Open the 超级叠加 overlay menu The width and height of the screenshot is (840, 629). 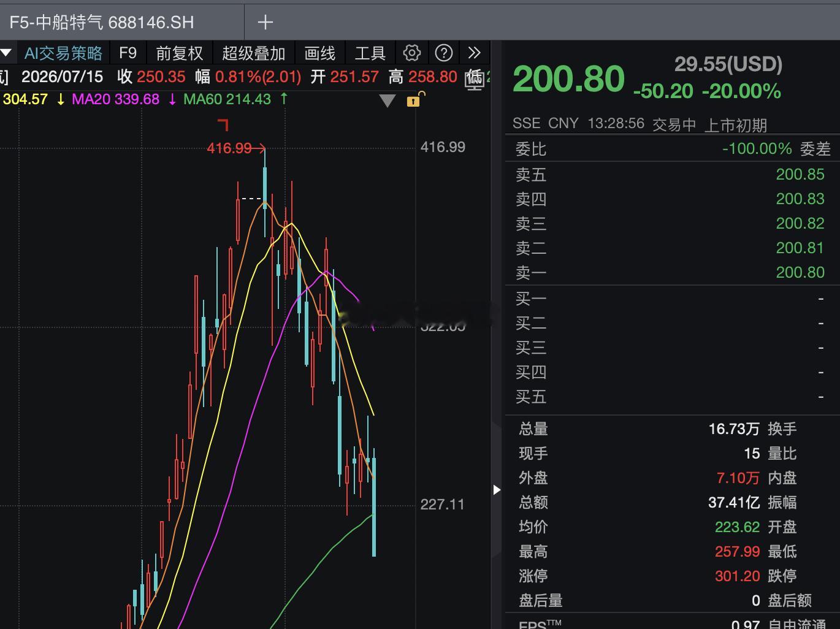[253, 53]
